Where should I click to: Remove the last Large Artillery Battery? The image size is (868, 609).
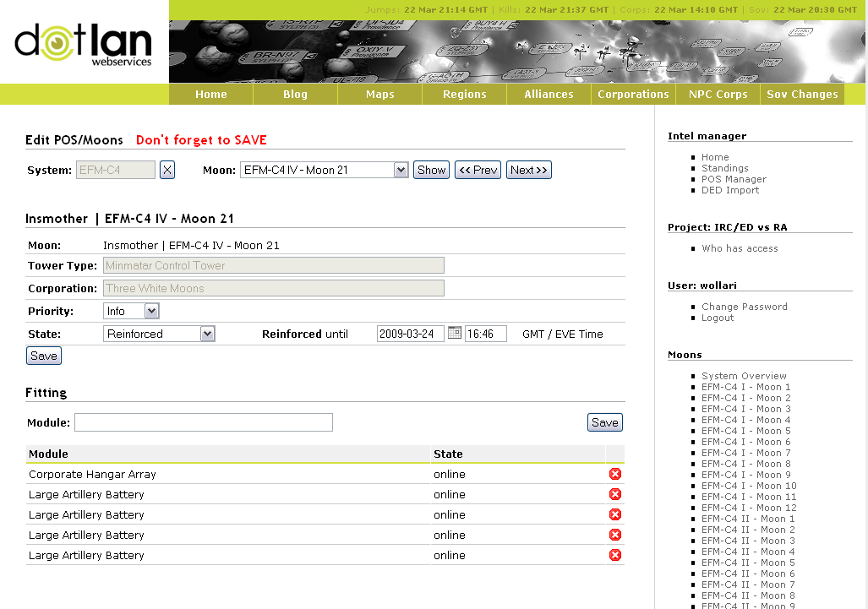pyautogui.click(x=615, y=555)
